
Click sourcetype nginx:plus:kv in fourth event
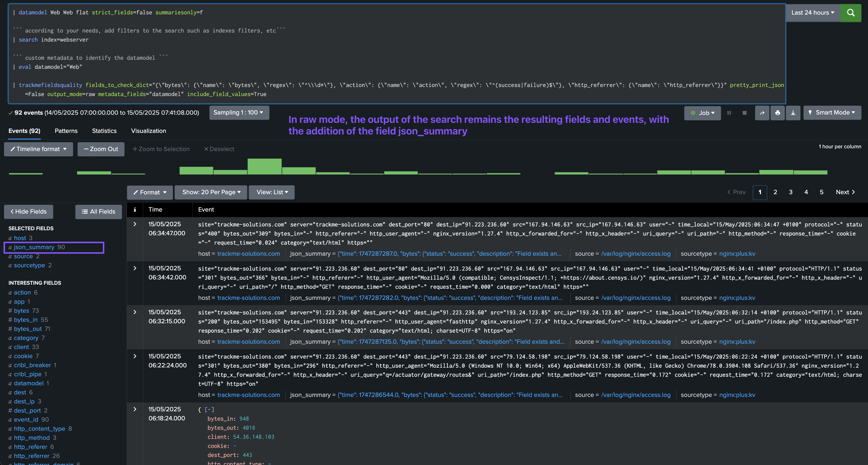click(737, 395)
